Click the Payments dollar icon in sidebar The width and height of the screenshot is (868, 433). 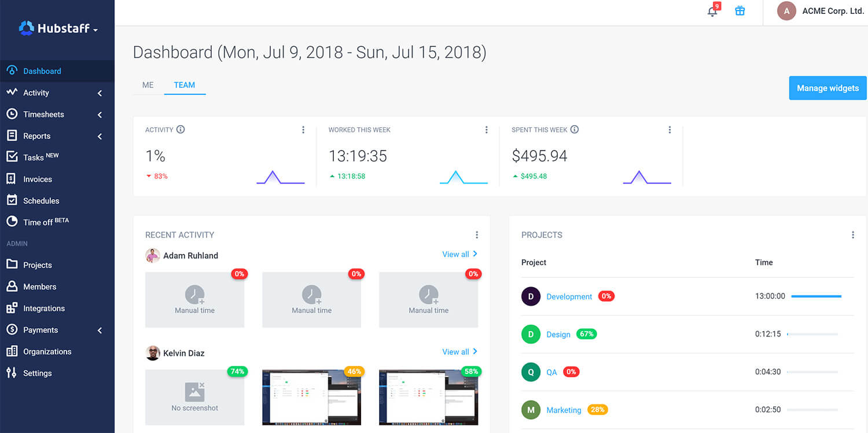[x=12, y=329]
